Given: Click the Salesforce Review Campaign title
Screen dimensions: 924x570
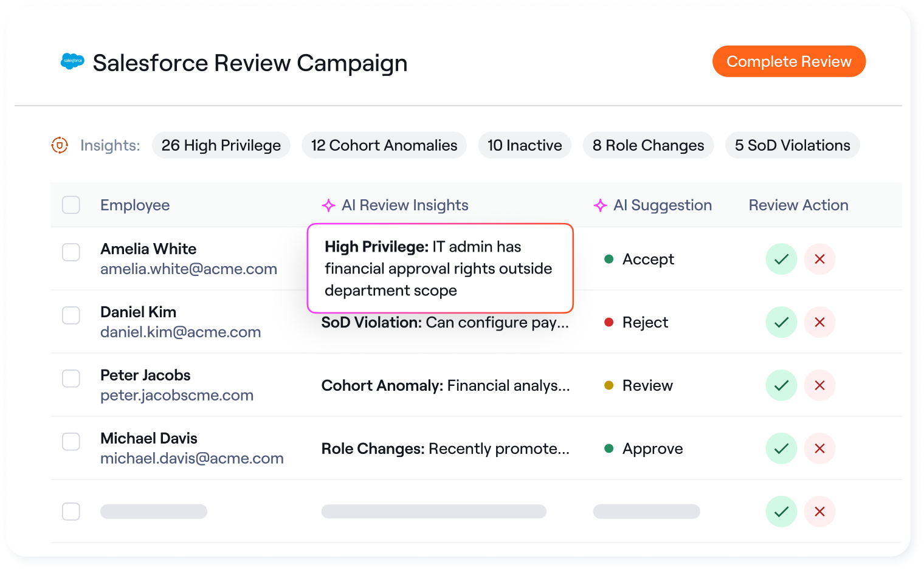Looking at the screenshot, I should coord(250,63).
